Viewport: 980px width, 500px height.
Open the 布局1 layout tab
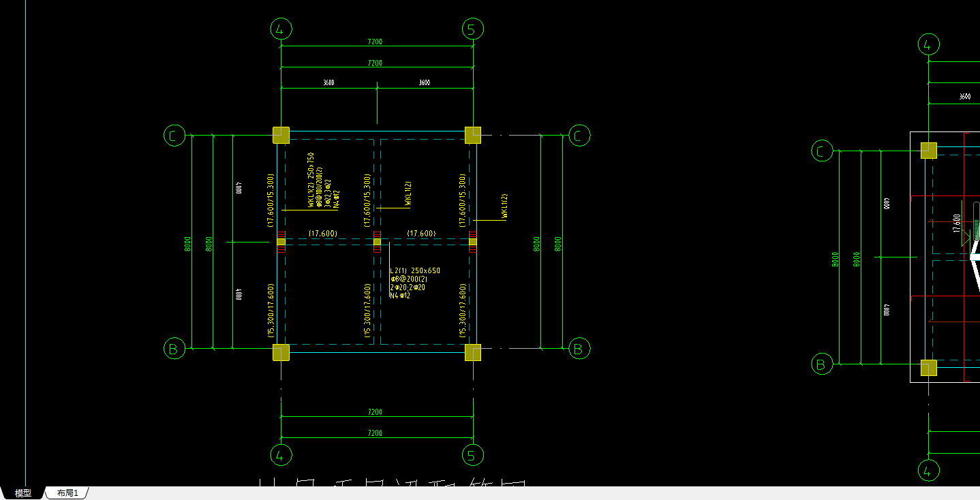coord(67,493)
